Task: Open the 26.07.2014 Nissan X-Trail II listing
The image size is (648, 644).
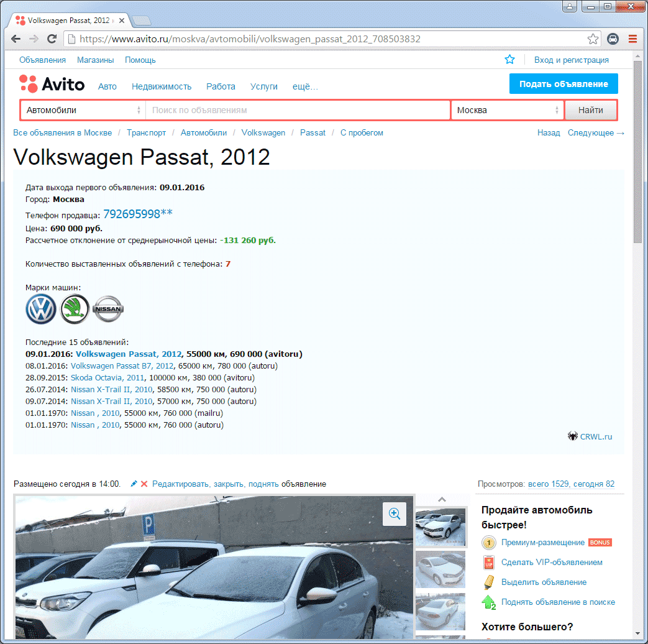Action: coord(112,390)
